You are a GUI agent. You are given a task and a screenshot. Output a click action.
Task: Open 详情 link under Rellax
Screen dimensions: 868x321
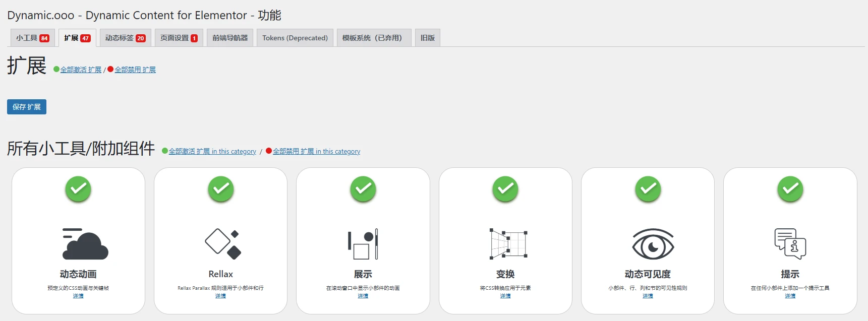coord(221,296)
